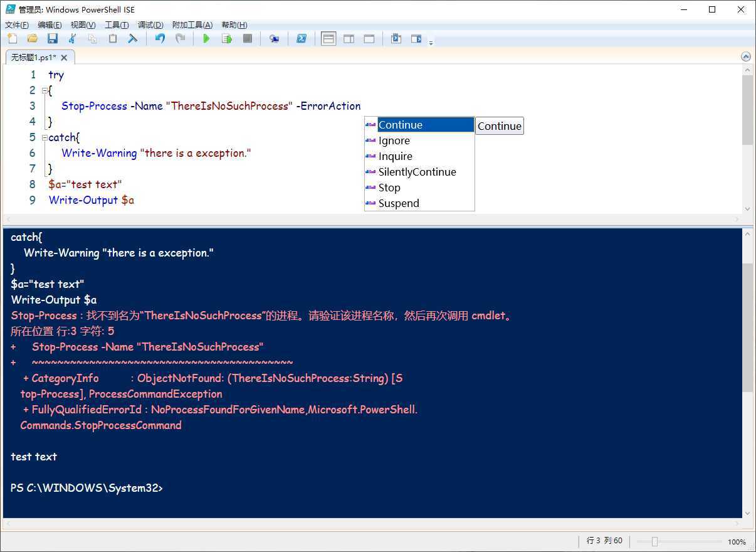Choose Suspend in the IntelliSense list
756x552 pixels.
coord(419,203)
